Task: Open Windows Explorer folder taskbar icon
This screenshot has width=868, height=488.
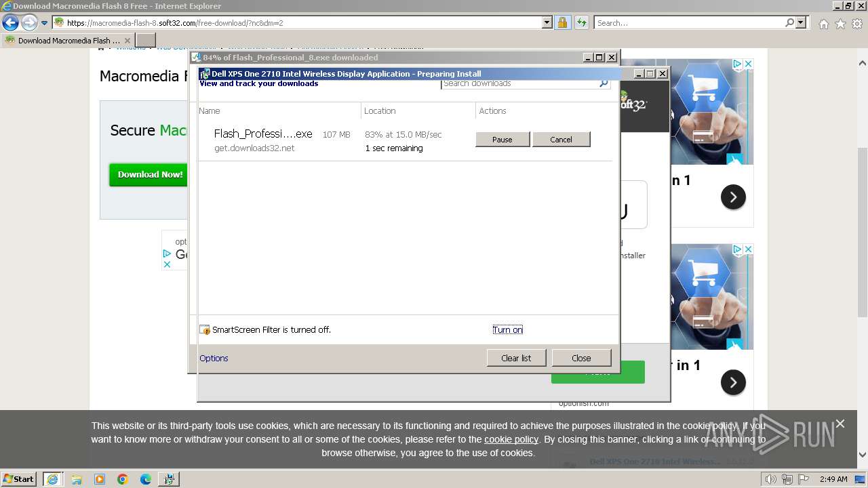Action: tap(77, 479)
